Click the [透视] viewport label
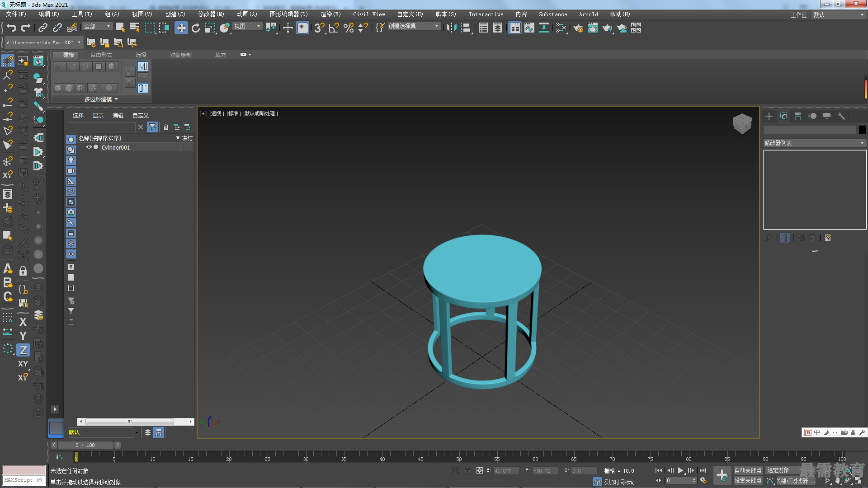The height and width of the screenshot is (488, 868). click(217, 113)
